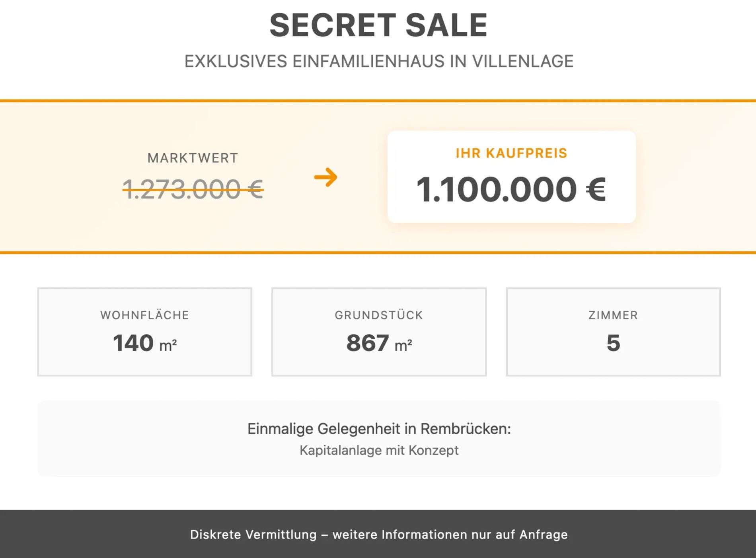Open the Ihr Kaufpreis price card
756x558 pixels.
[x=512, y=177]
